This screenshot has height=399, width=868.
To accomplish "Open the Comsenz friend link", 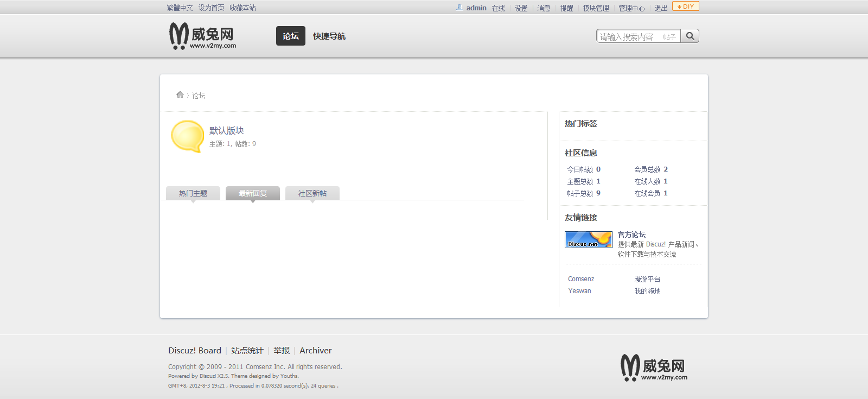I will point(581,279).
